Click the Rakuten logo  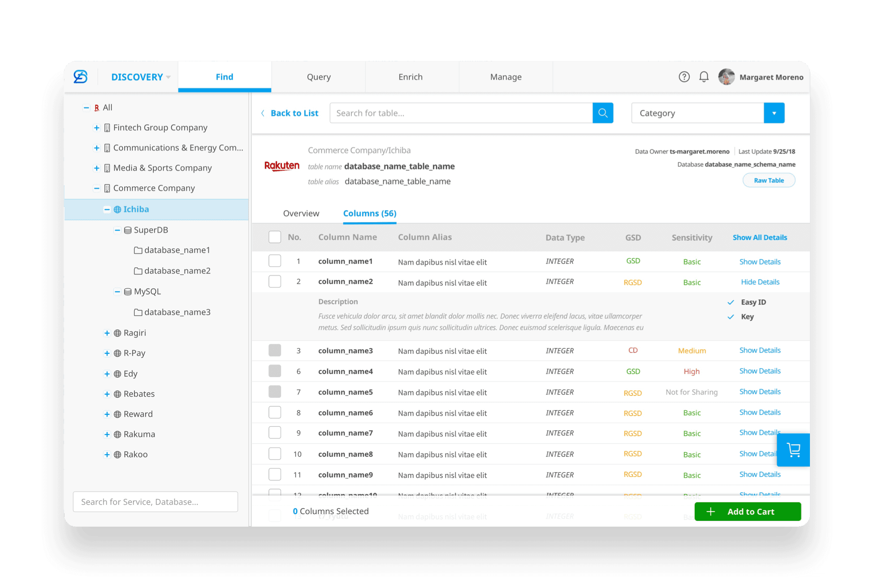pyautogui.click(x=282, y=166)
